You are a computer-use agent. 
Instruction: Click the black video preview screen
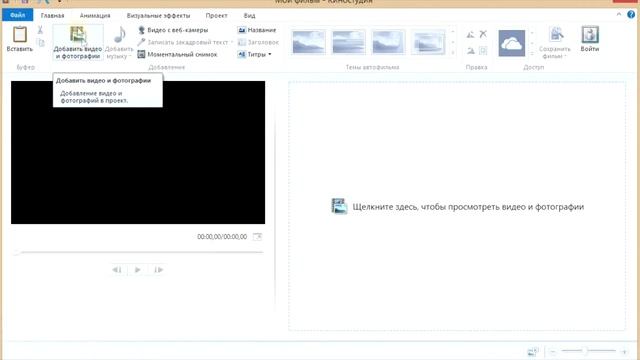click(x=138, y=152)
